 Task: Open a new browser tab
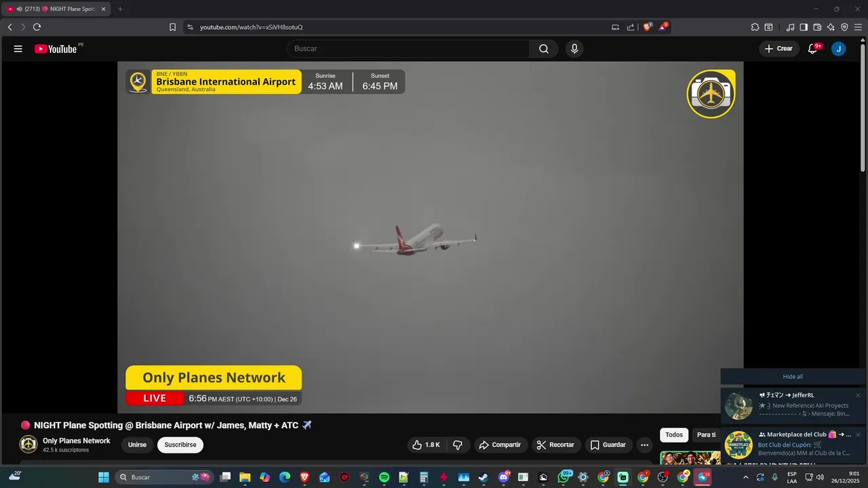coord(120,9)
